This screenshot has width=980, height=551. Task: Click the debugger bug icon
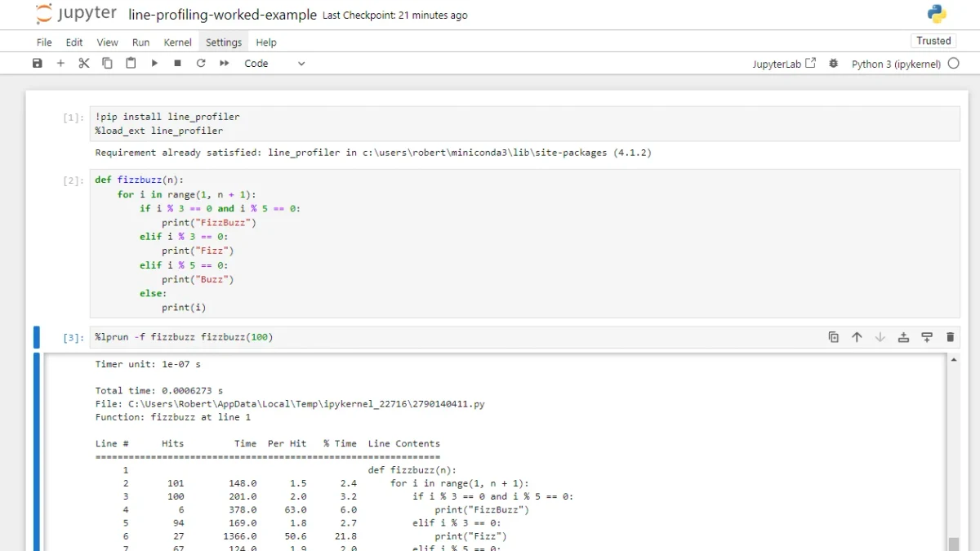pyautogui.click(x=833, y=64)
